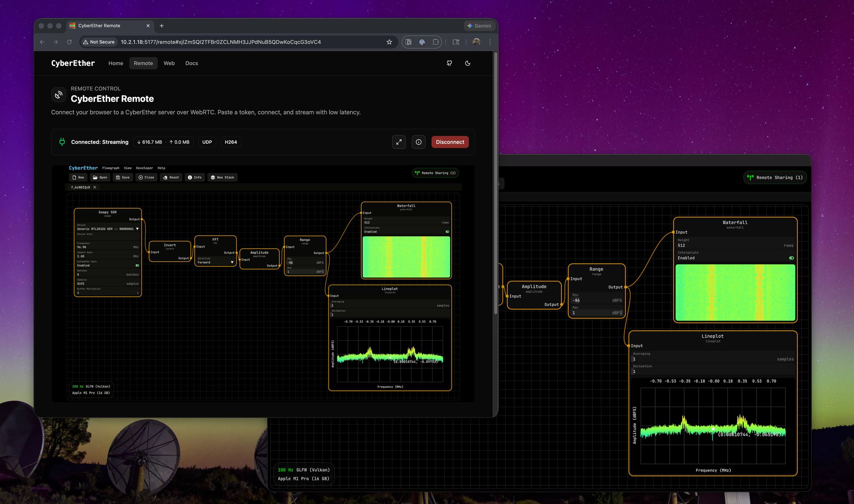Viewport: 854px width, 504px height.
Task: Toggle dark mode with the moon icon
Action: click(x=467, y=63)
